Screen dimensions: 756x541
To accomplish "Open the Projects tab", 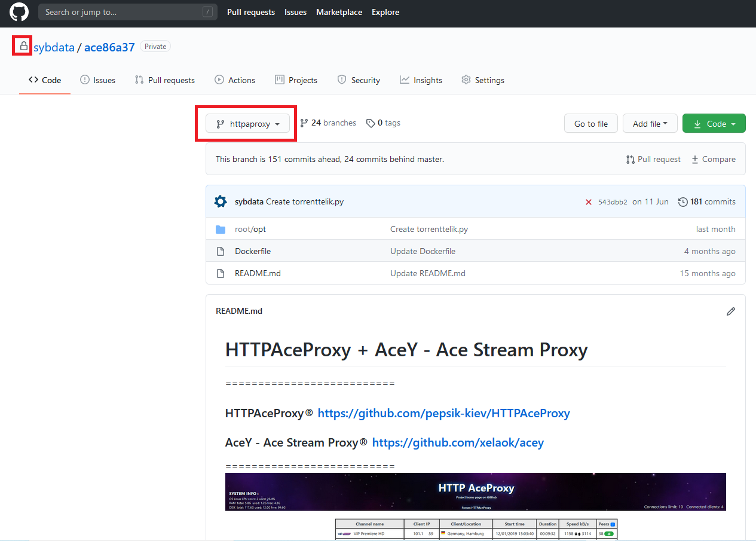I will click(x=296, y=80).
